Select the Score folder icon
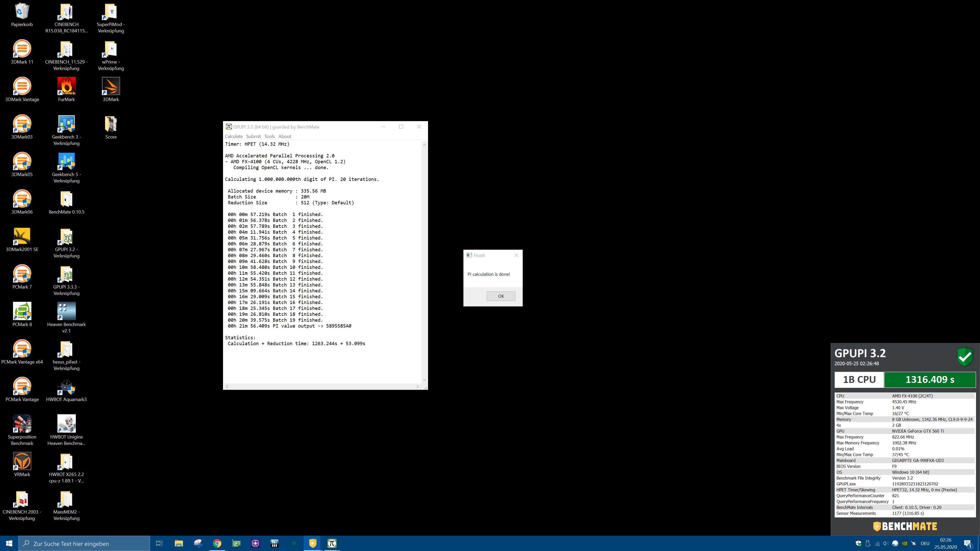 (x=111, y=127)
